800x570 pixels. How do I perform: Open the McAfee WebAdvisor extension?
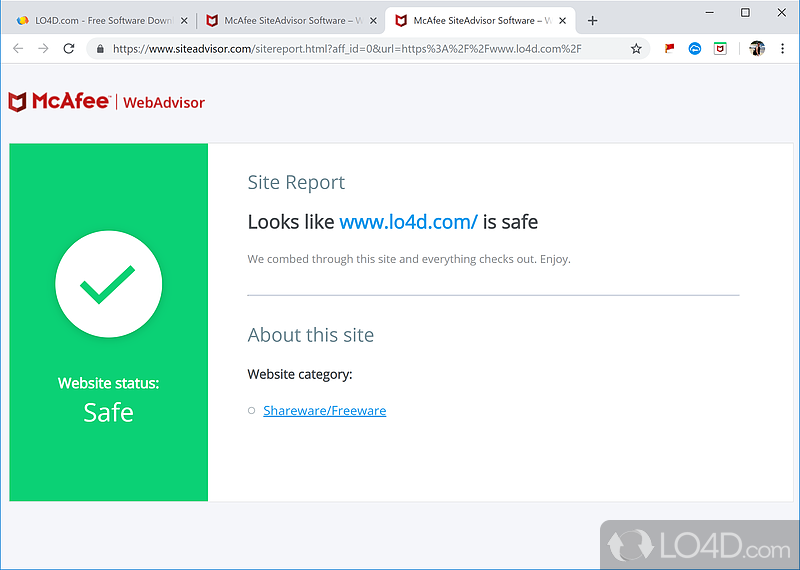pyautogui.click(x=720, y=49)
